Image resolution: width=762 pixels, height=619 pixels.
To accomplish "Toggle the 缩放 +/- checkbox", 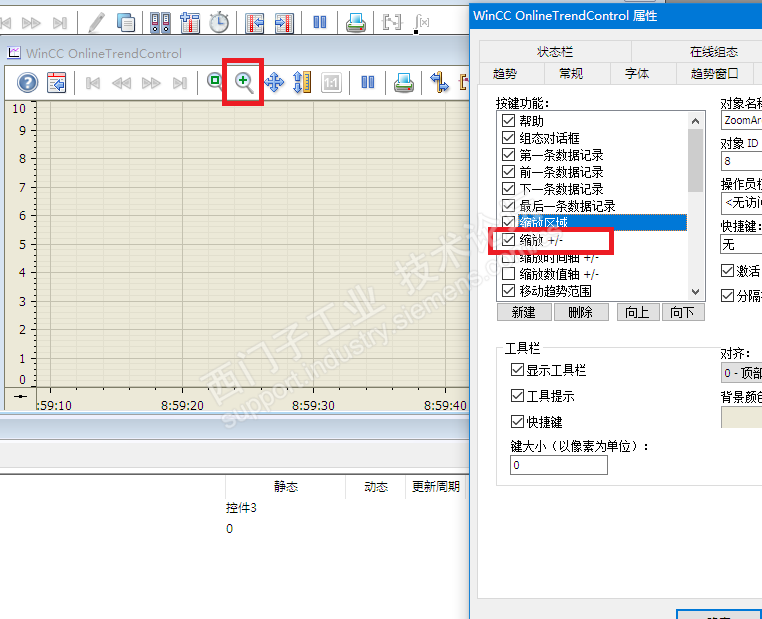I will pyautogui.click(x=508, y=240).
